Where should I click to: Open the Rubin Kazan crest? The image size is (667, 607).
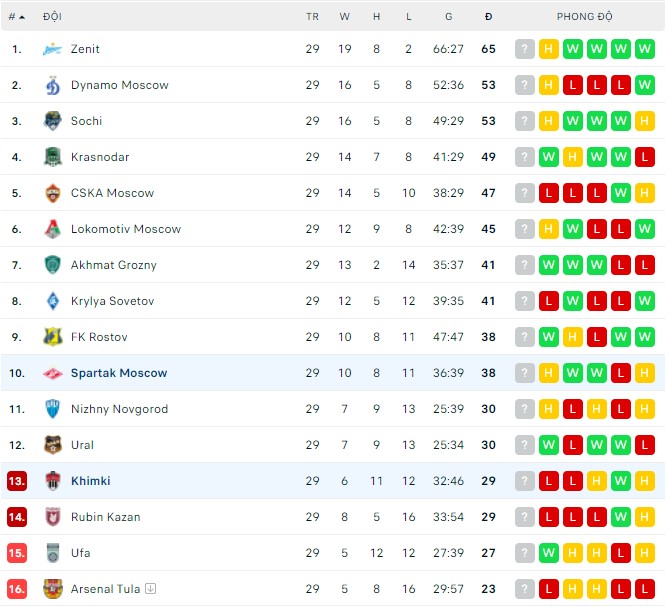[x=53, y=517]
